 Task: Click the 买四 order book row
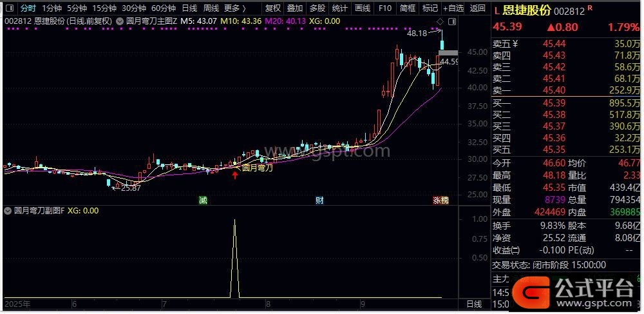[566, 138]
